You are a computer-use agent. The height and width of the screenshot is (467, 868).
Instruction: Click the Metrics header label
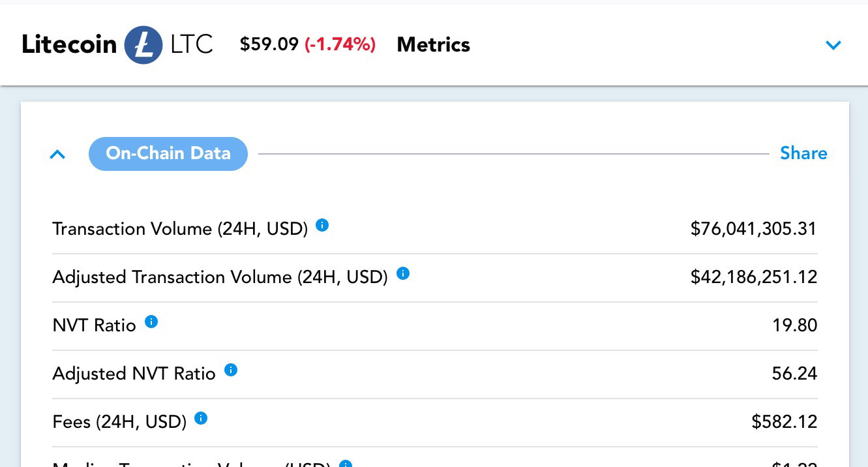coord(434,45)
